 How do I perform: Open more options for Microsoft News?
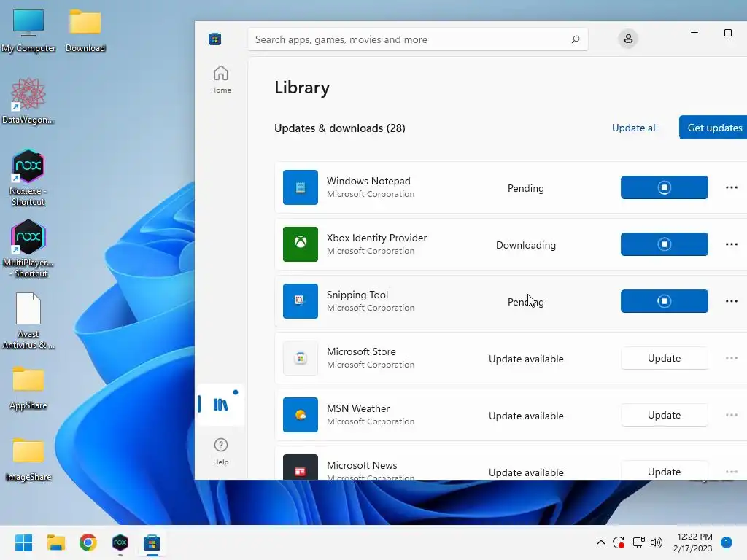tap(731, 472)
